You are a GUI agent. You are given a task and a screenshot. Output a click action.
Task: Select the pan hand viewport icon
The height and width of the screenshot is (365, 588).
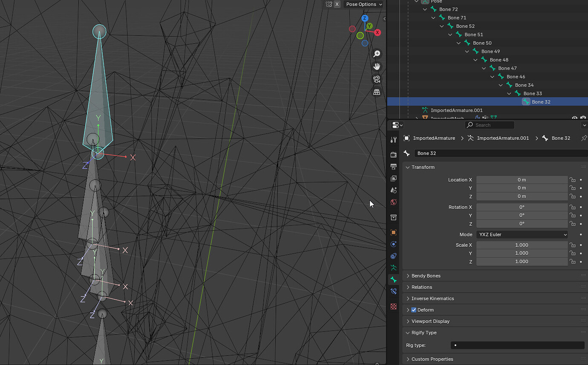pos(377,67)
